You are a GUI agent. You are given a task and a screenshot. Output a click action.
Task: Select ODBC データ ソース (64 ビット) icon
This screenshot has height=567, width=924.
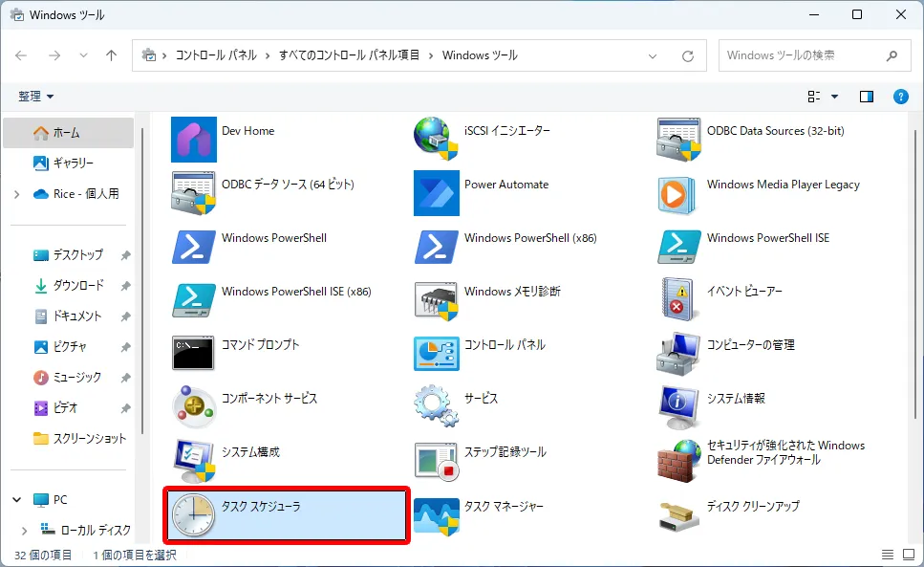[x=194, y=193]
